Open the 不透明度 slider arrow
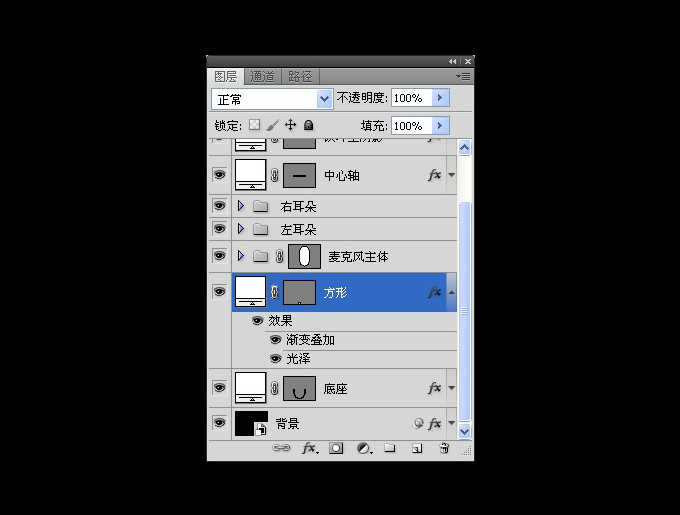This screenshot has width=680, height=515. click(x=440, y=98)
